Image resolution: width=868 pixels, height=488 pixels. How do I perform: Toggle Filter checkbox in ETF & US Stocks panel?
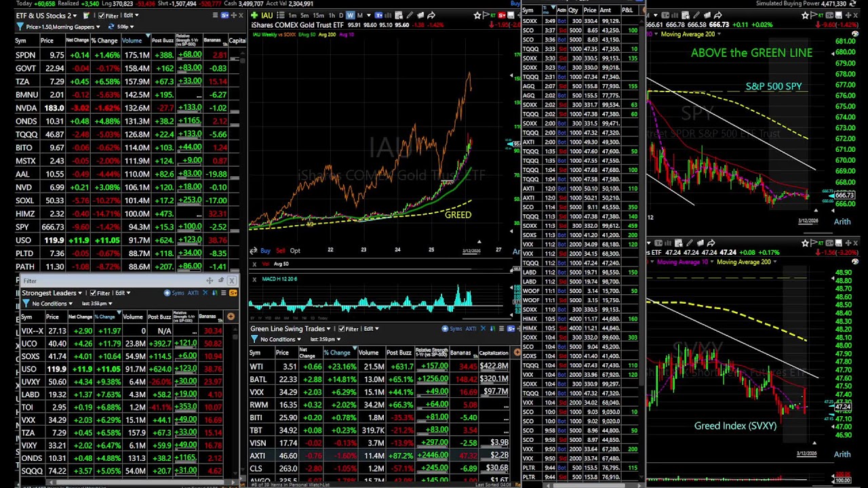(101, 16)
